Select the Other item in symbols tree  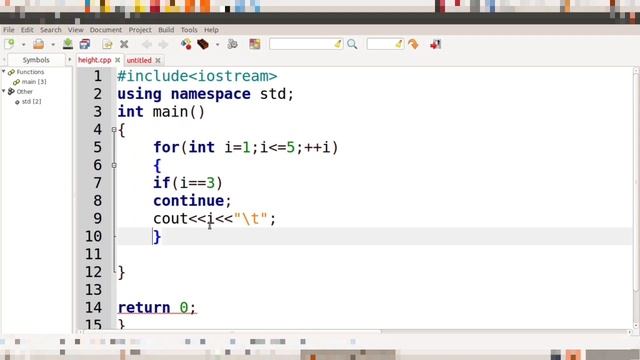[x=24, y=91]
